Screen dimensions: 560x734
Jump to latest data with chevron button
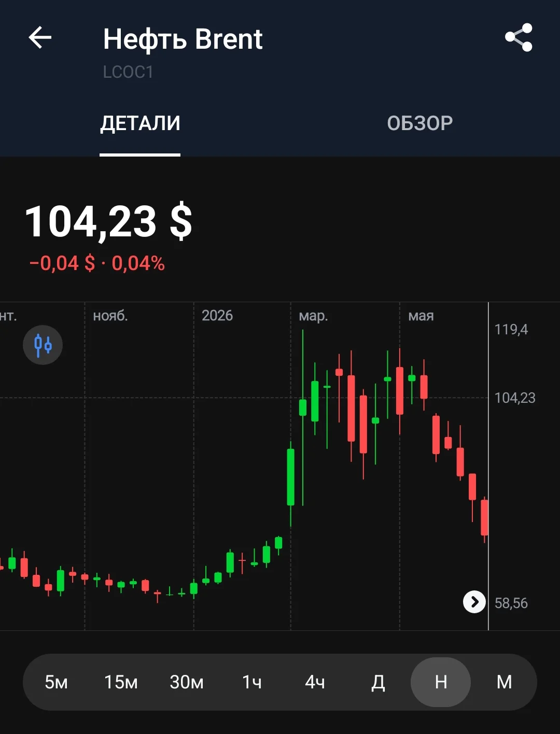tap(474, 602)
